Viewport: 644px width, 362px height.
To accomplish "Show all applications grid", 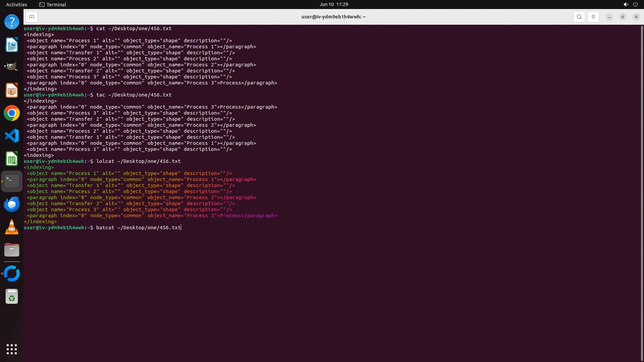I will (12, 349).
